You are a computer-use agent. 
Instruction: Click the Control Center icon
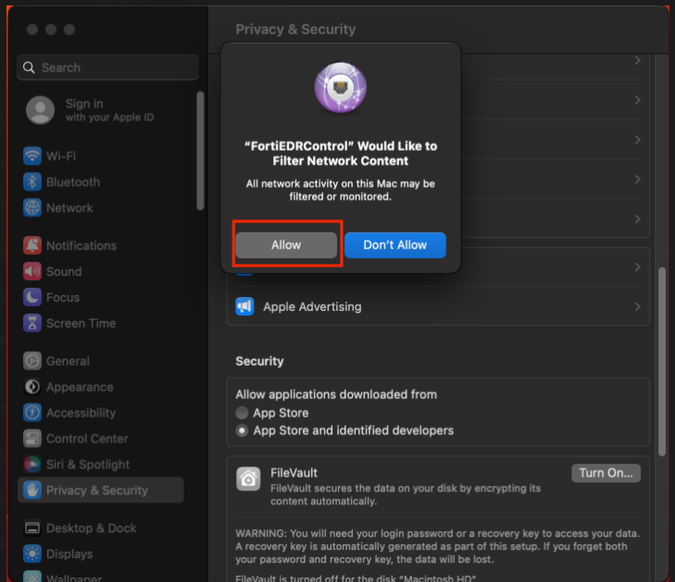[x=32, y=438]
